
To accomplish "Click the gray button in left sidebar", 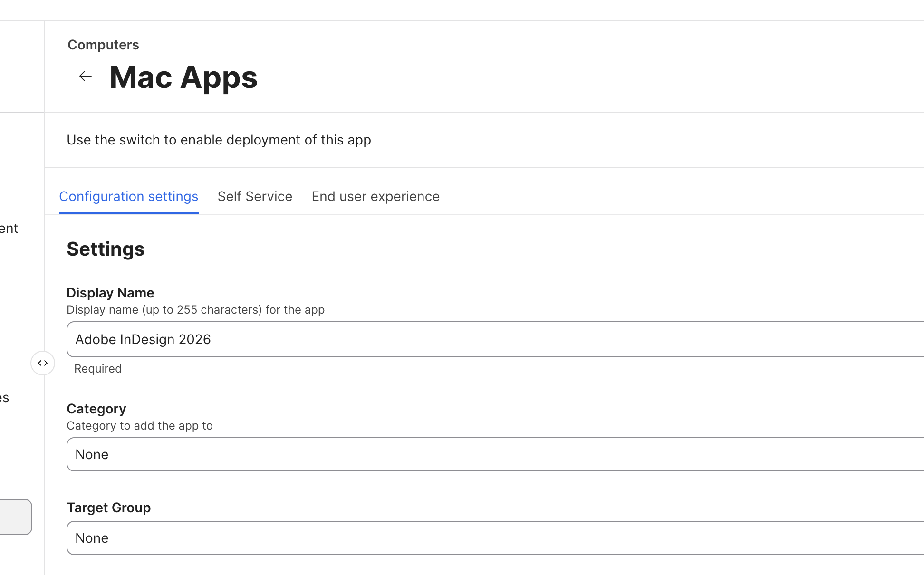I will click(16, 517).
